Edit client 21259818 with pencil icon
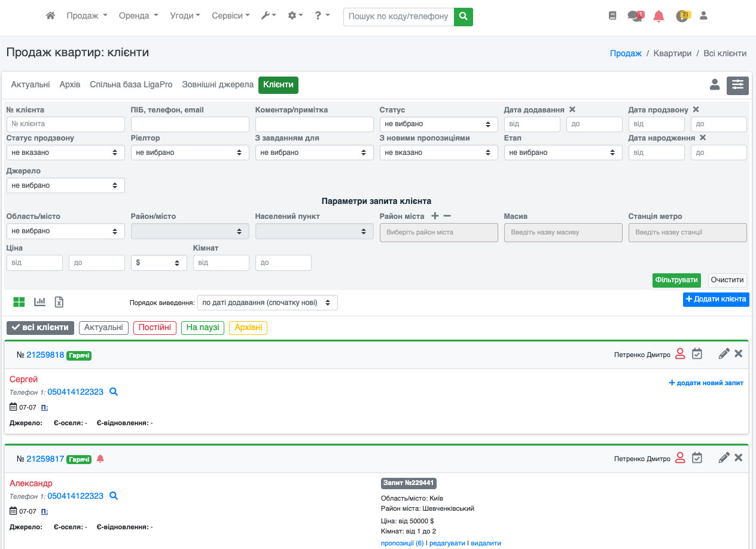 tap(724, 354)
